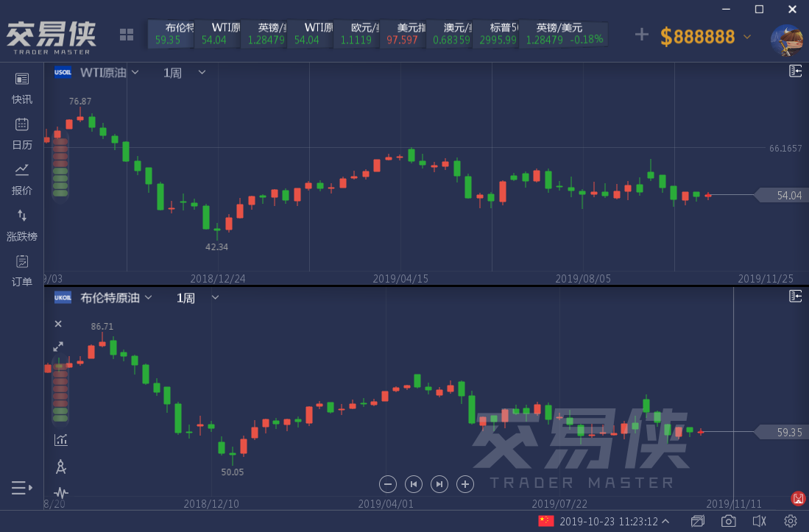Open the grid layout selector icon
Viewport: 809px width, 532px height.
[x=127, y=35]
